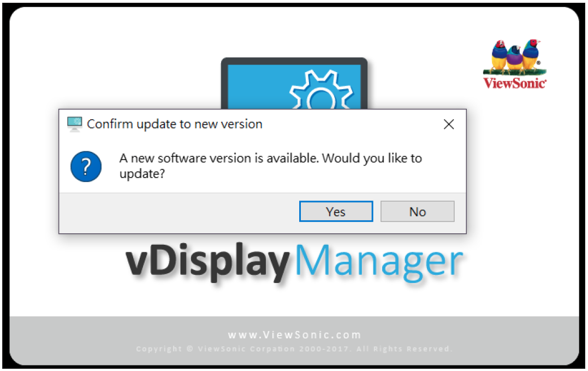Click the ViewSonic three birds logo
Viewport: 588px width, 371px height.
pos(514,64)
